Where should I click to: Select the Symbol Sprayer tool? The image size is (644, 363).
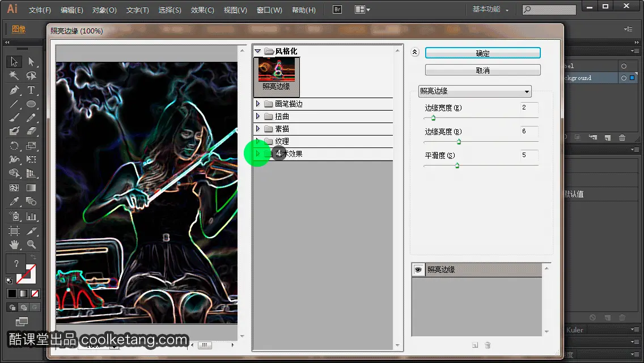click(14, 216)
